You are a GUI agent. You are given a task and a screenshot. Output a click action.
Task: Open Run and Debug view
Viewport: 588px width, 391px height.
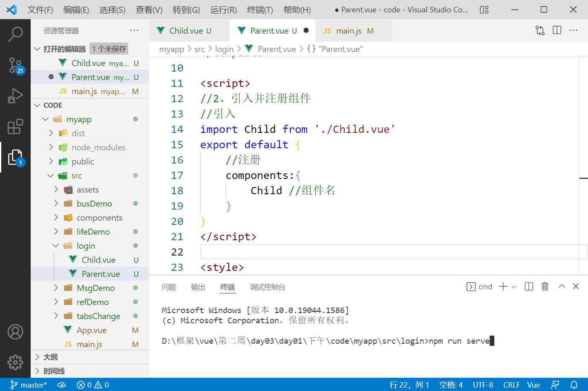[x=15, y=96]
